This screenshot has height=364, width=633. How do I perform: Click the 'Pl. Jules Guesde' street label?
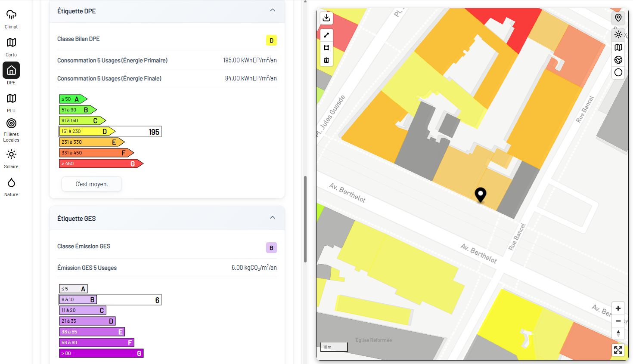[x=330, y=116]
